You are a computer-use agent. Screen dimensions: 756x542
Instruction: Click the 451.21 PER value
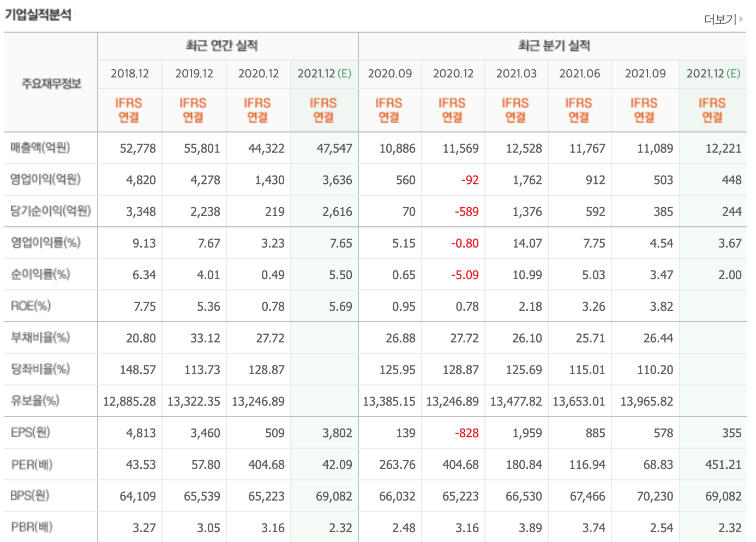[x=723, y=465]
